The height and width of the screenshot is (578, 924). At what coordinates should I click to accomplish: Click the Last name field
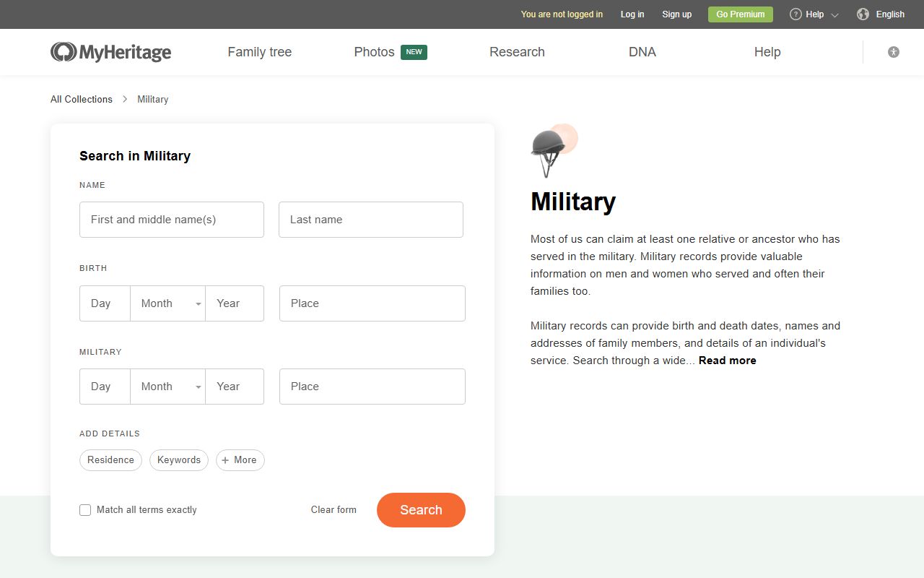[371, 220]
